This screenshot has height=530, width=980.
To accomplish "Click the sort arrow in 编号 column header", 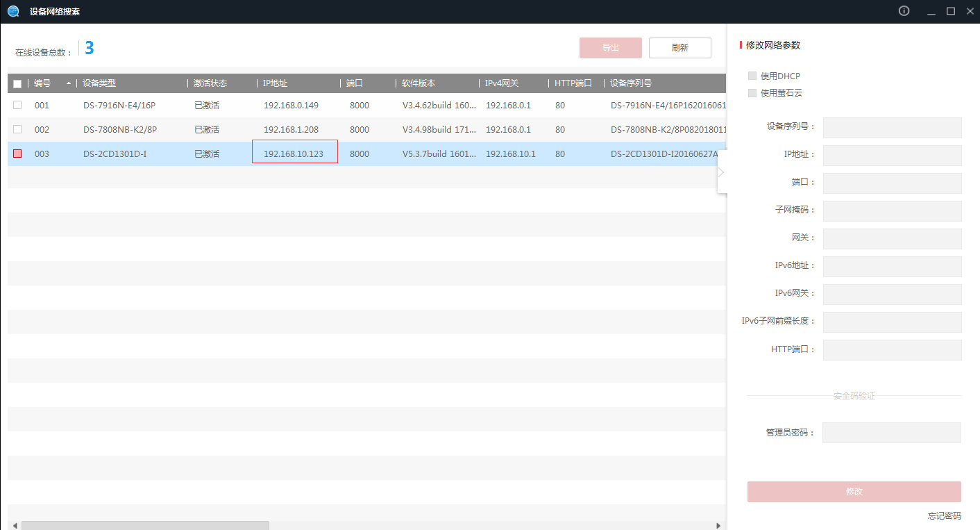I will 68,83.
